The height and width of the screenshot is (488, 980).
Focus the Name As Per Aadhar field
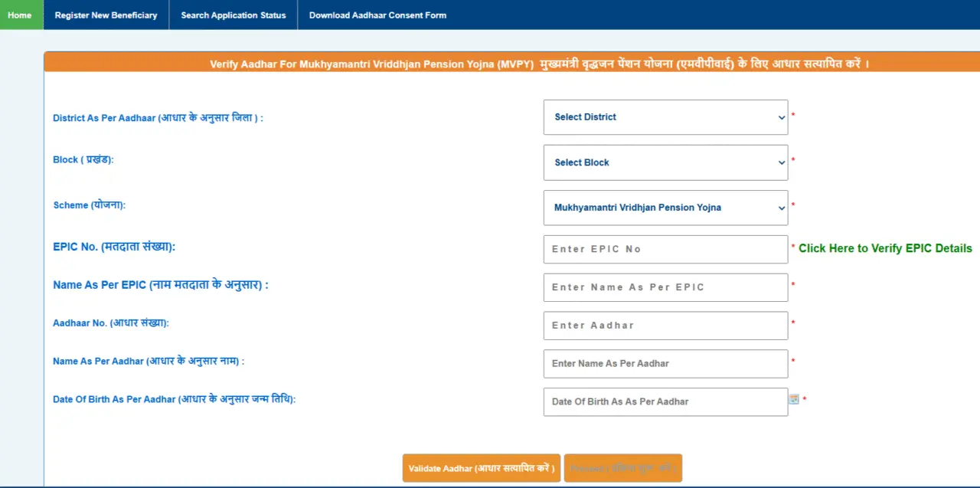click(665, 364)
